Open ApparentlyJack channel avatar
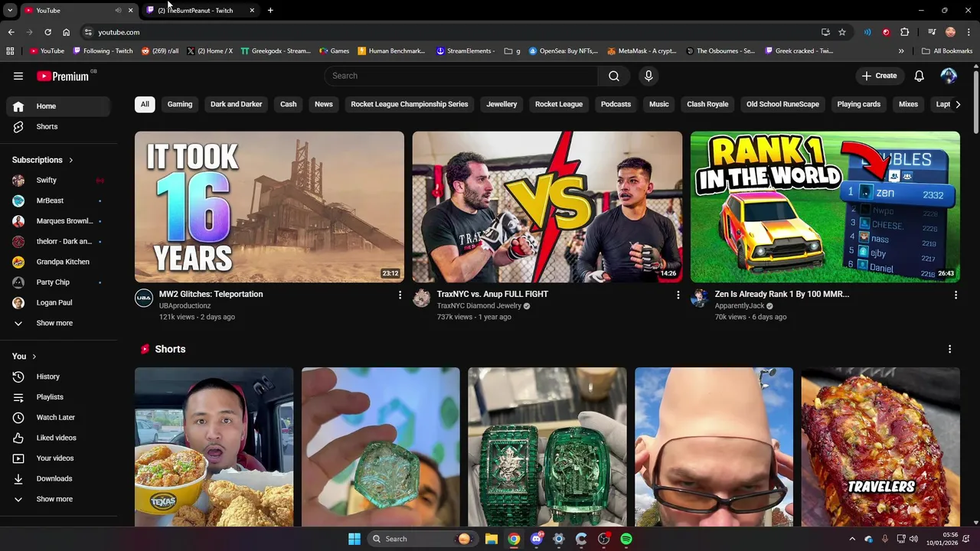The width and height of the screenshot is (980, 551). (700, 298)
